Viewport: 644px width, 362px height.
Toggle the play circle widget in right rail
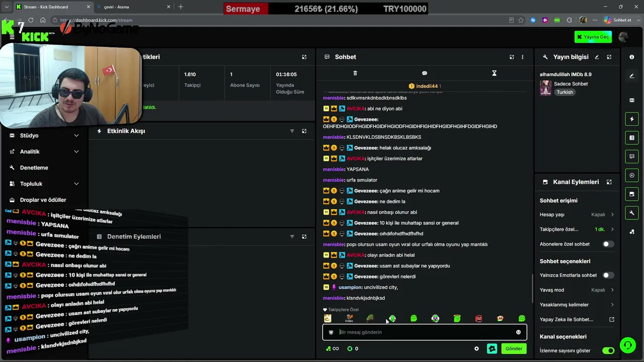(632, 175)
